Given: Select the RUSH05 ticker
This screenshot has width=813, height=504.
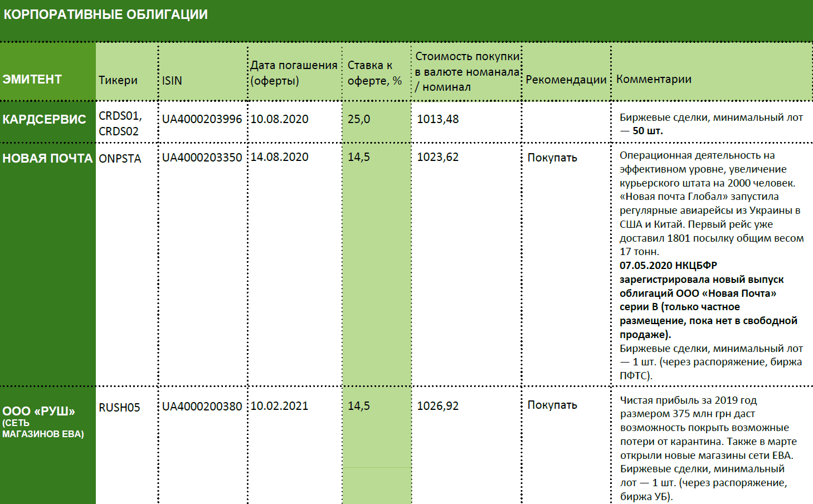Looking at the screenshot, I should [119, 408].
